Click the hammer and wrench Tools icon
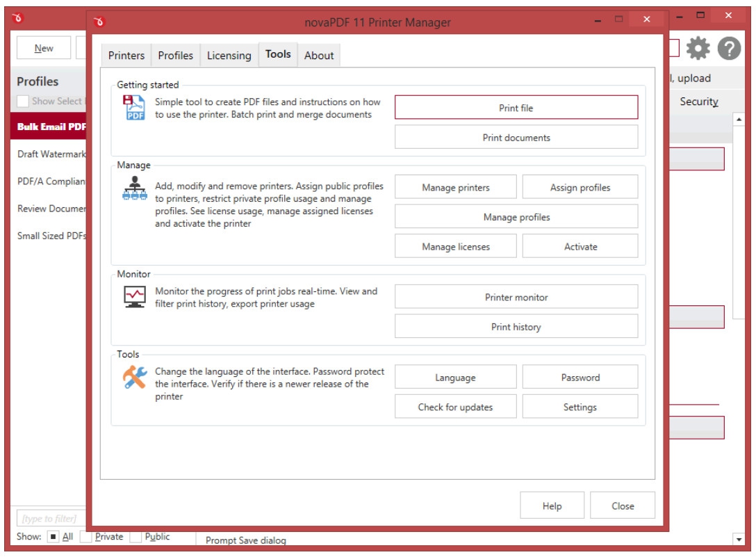Viewport: 756px width, 557px height. (x=135, y=377)
